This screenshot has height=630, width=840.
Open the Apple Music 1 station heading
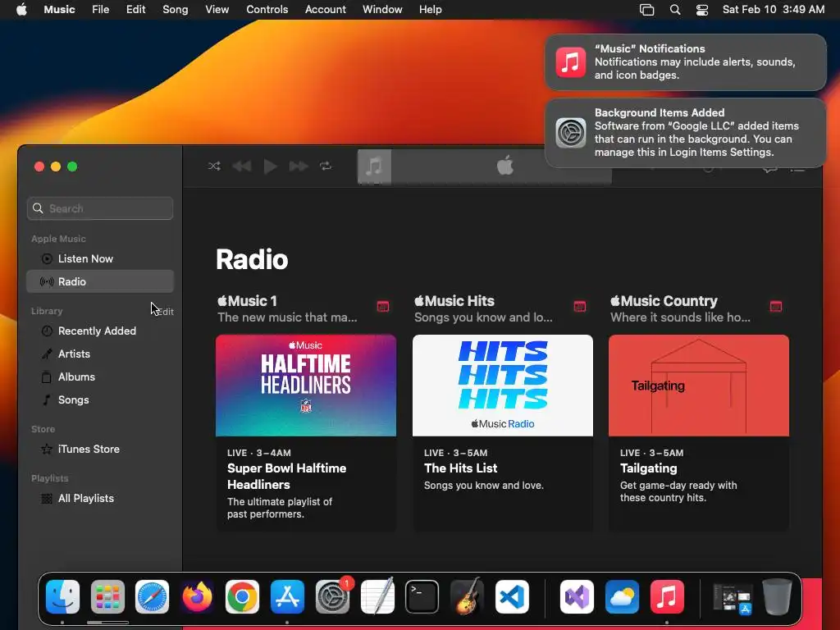(x=248, y=301)
